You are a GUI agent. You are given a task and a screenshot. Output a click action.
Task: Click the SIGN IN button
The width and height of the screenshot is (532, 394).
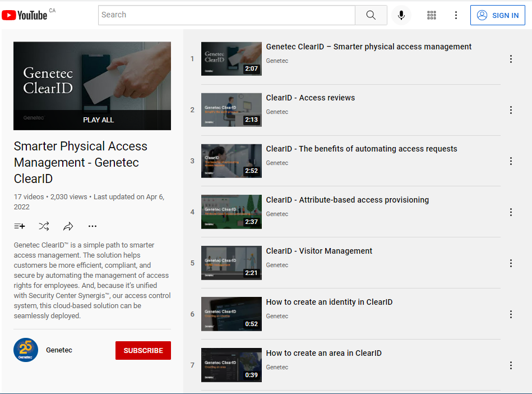[x=497, y=15]
